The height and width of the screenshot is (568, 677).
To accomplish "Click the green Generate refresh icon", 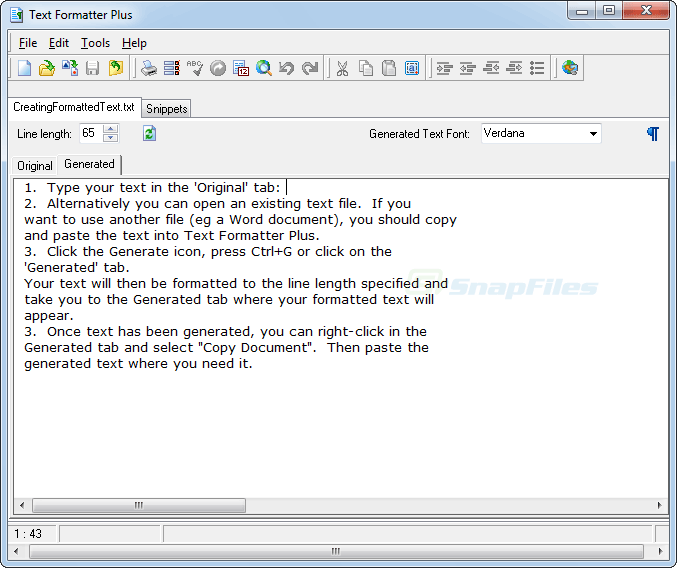I will coord(149,133).
